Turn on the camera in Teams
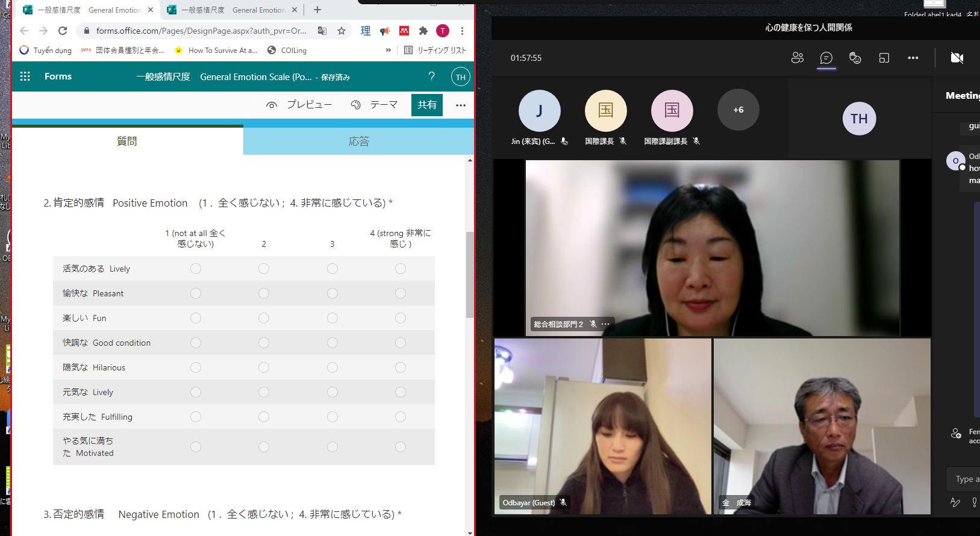The image size is (980, 536). click(957, 58)
